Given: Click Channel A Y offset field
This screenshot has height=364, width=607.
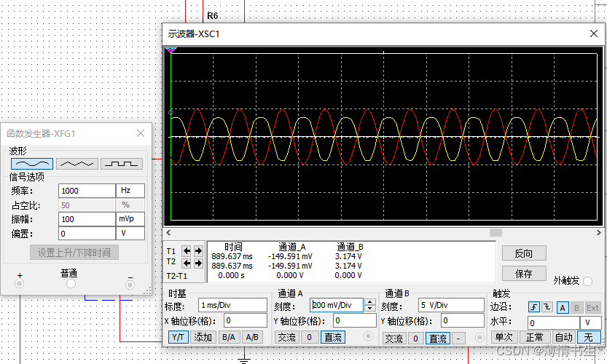Looking at the screenshot, I should (x=355, y=320).
